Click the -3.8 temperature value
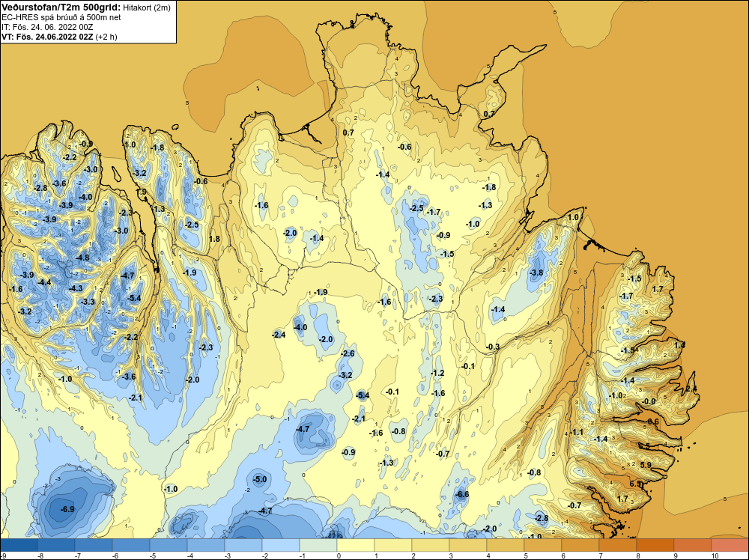This screenshot has width=749, height=560. (x=536, y=273)
